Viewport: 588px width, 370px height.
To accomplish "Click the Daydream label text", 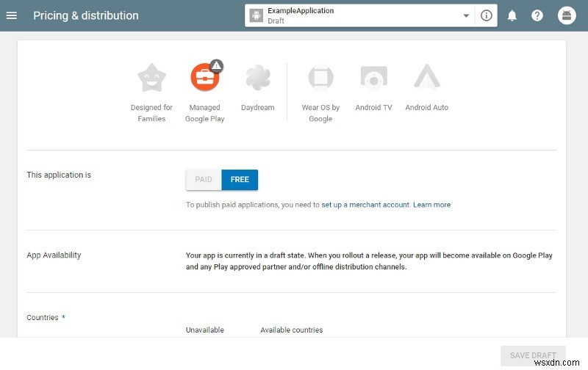I will point(258,107).
